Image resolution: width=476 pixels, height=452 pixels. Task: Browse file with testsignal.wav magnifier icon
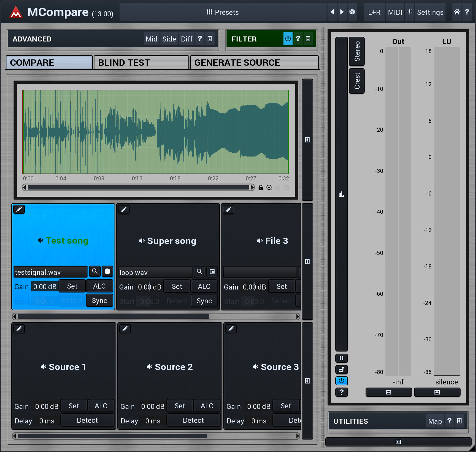[x=95, y=271]
